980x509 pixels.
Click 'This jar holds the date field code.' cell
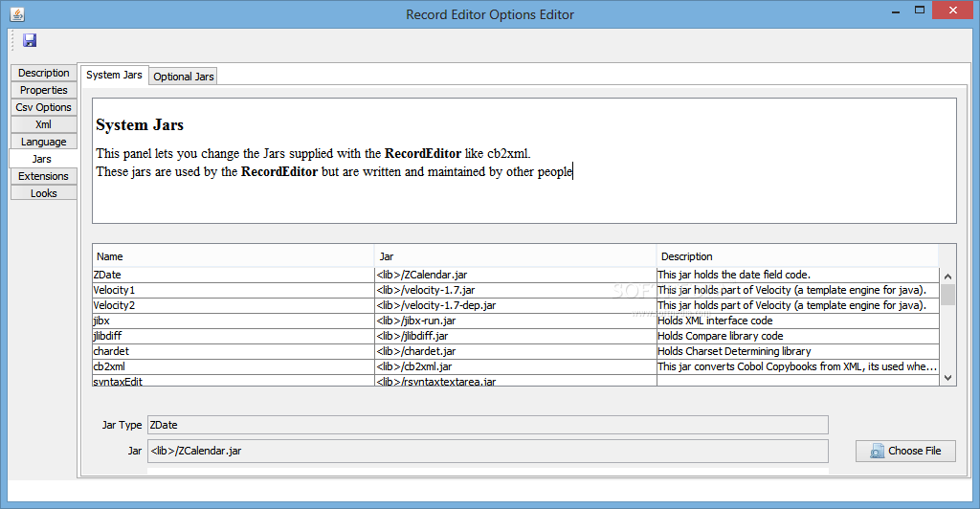(x=797, y=275)
